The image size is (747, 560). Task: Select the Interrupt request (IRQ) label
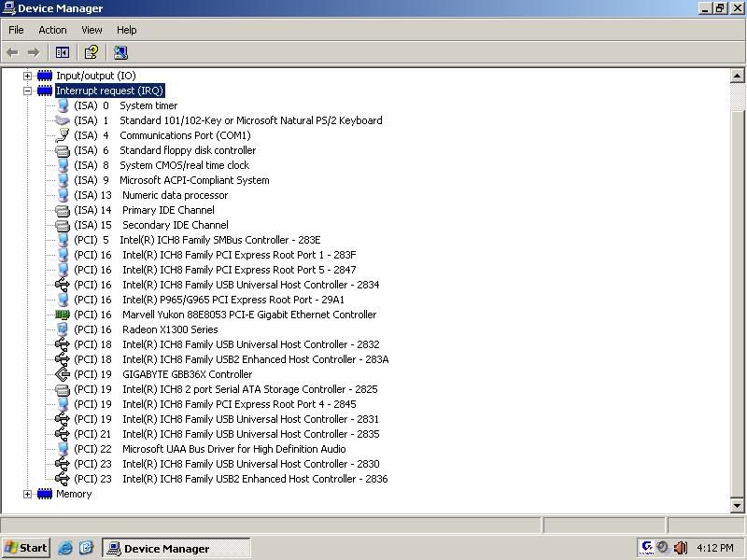[x=109, y=91]
